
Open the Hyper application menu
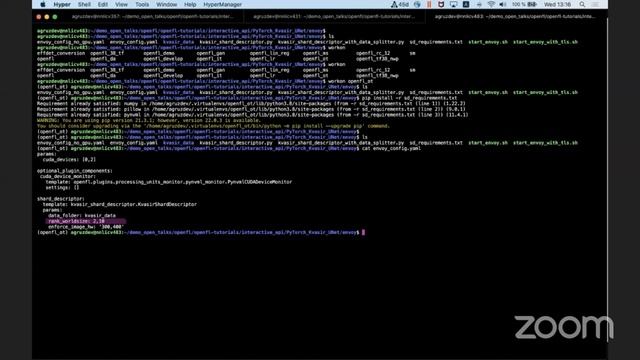tap(62, 4)
